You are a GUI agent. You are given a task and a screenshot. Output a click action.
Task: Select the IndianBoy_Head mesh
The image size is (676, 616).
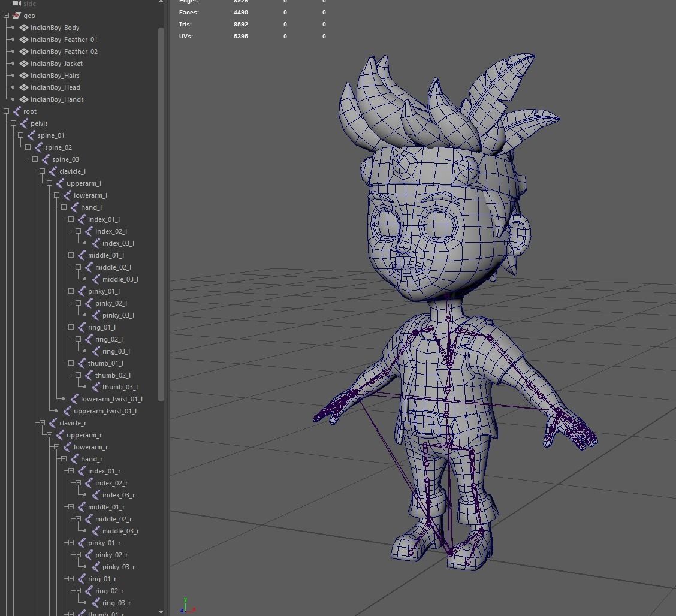[x=55, y=87]
